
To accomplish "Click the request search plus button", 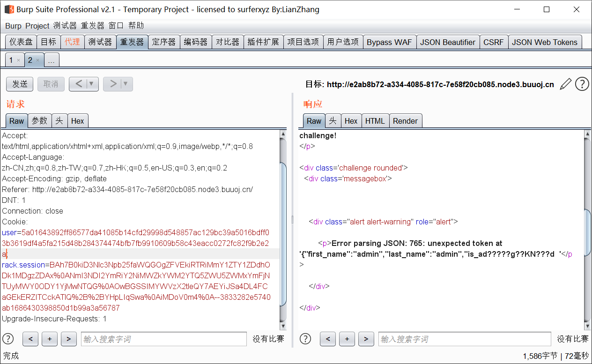I will [49, 339].
